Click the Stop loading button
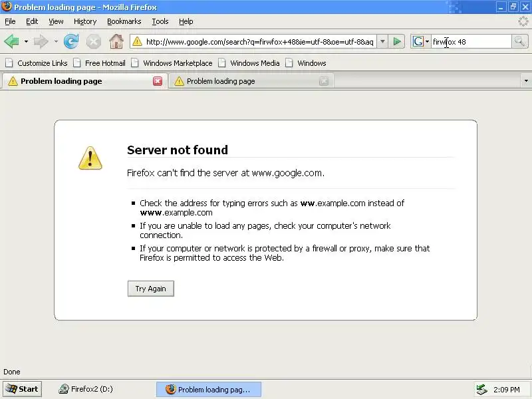 pyautogui.click(x=93, y=42)
